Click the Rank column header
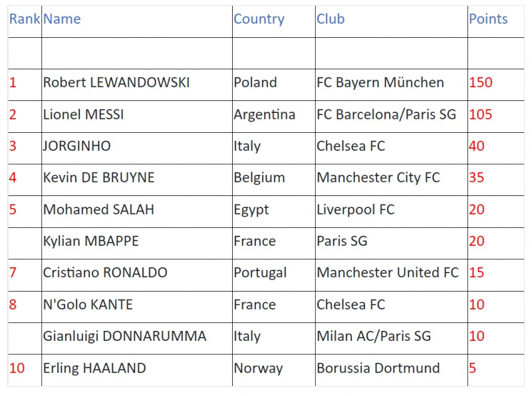This screenshot has height=396, width=532. pos(25,19)
